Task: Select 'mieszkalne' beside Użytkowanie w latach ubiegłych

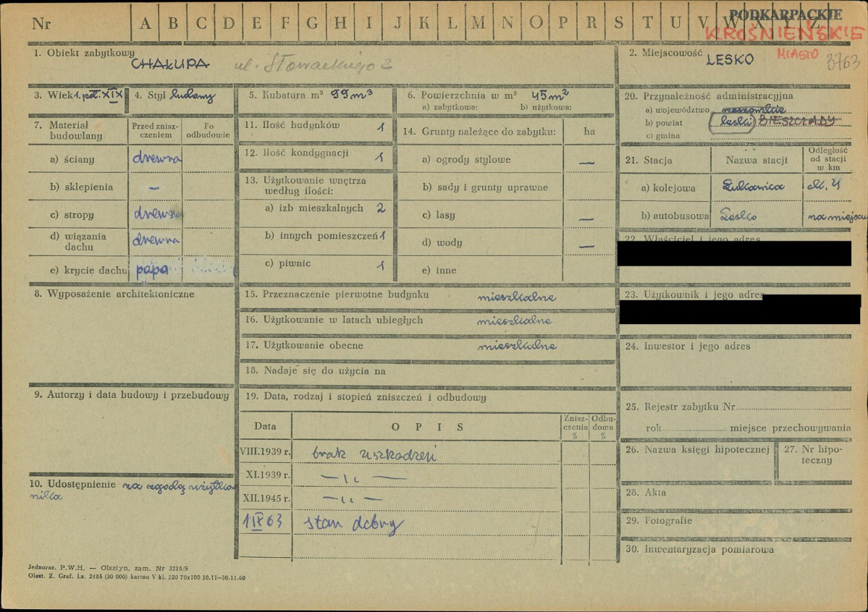Action: [514, 320]
